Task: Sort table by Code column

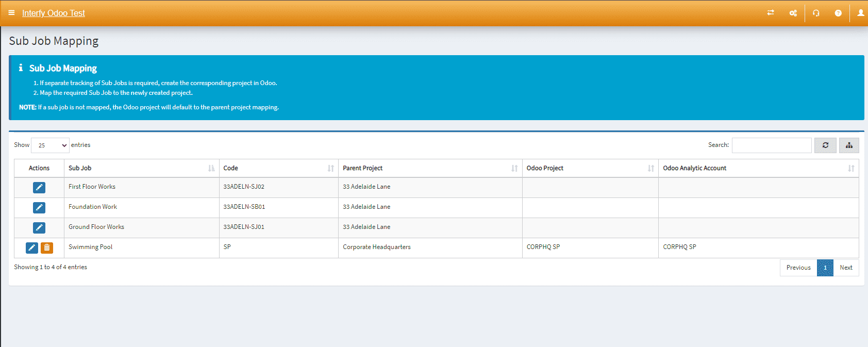Action: (278, 168)
